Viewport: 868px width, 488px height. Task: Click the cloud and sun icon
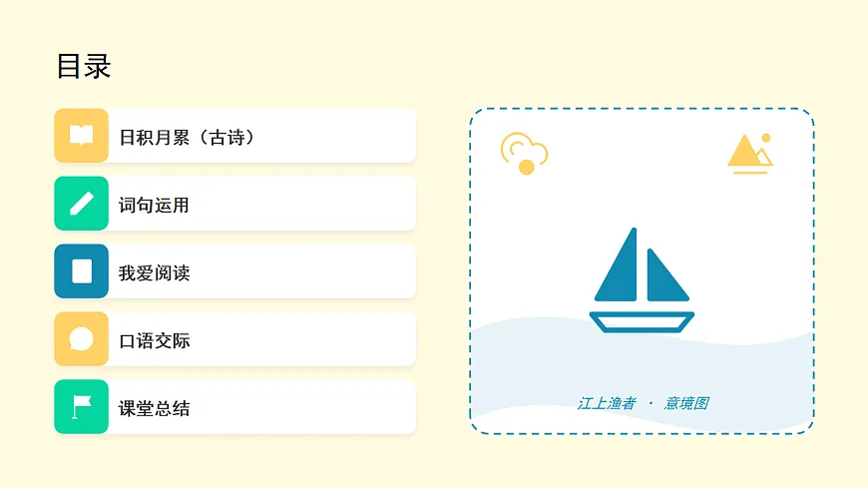[x=524, y=153]
